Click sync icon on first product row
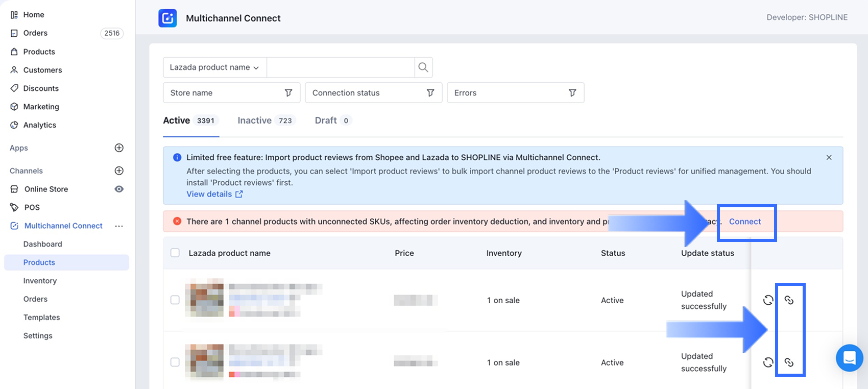Viewport: 868px width, 389px height. click(x=768, y=300)
